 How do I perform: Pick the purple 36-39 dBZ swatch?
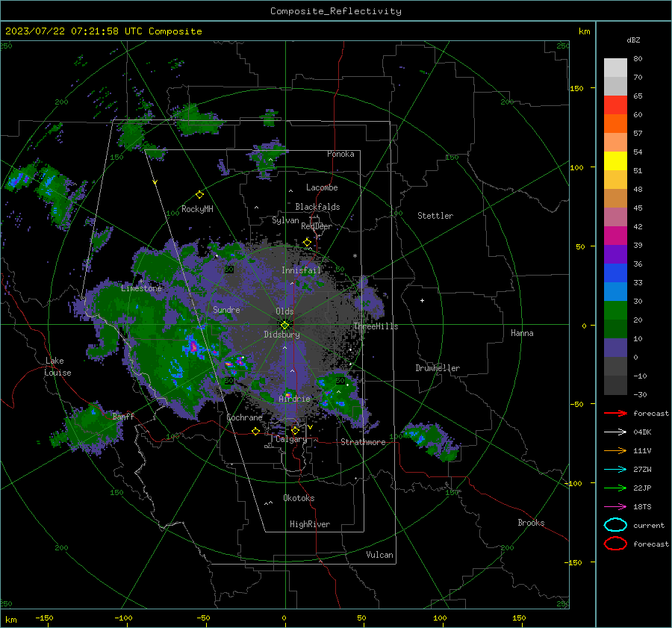click(615, 254)
